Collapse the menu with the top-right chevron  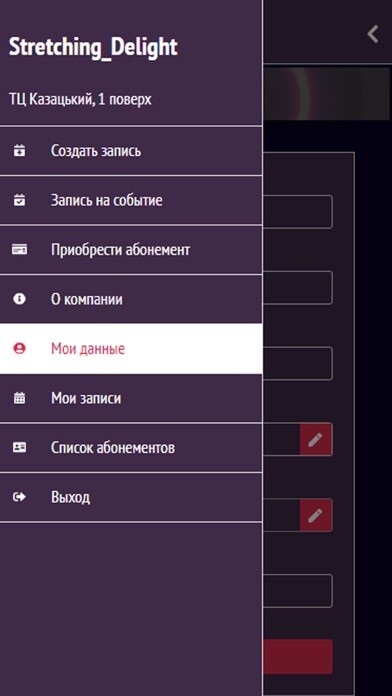(x=373, y=34)
